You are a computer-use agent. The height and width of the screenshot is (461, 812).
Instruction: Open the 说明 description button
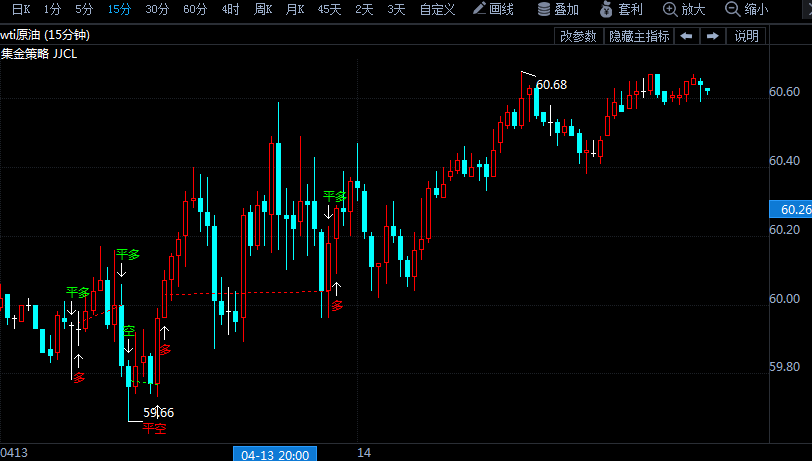click(746, 36)
